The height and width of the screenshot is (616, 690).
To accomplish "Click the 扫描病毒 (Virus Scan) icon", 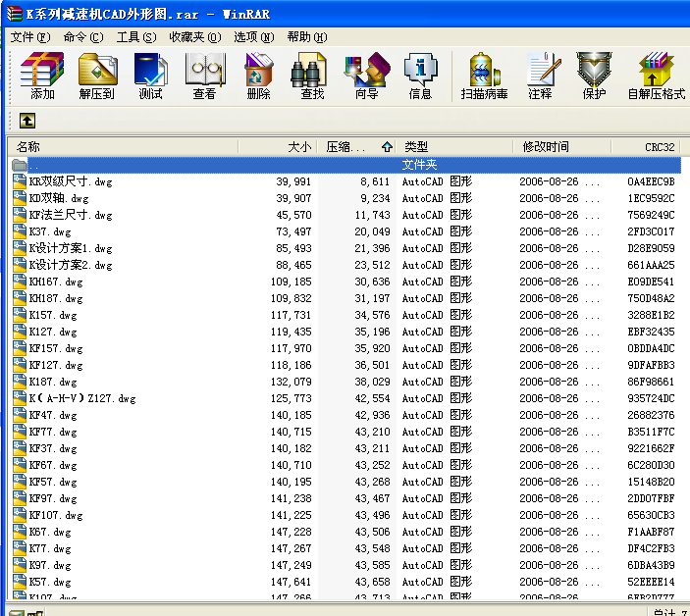I will coord(484,76).
